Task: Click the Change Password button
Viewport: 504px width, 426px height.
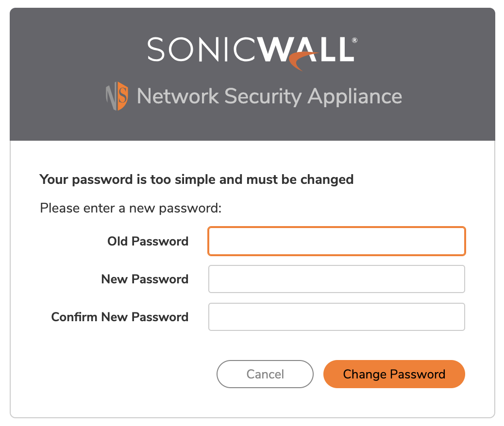Action: coord(394,374)
